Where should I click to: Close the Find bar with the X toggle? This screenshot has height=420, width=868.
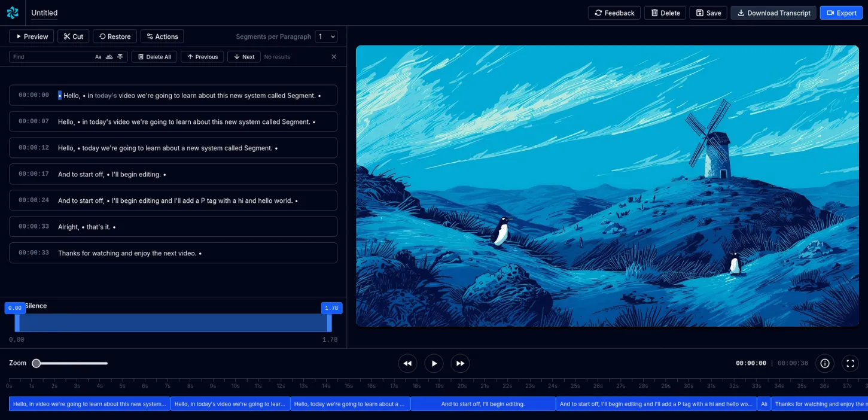[333, 56]
